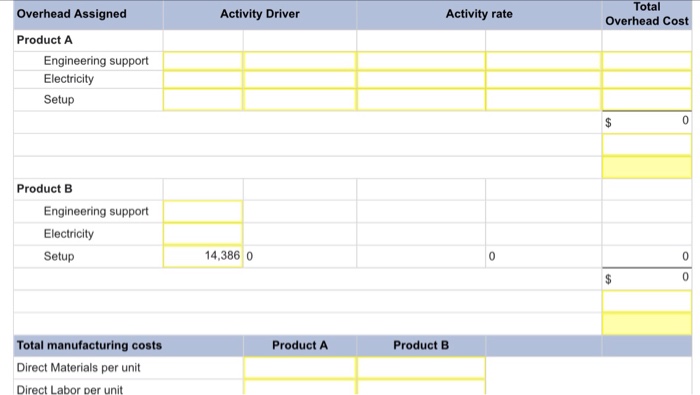Select Product A Electricity second activity rate cell
This screenshot has height=395, width=700.
[543, 79]
